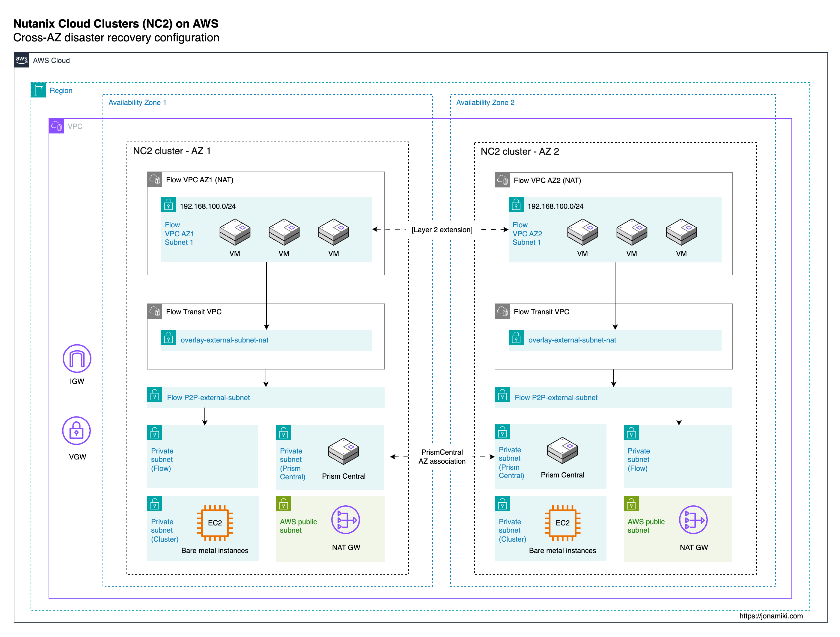Click the lock icon of AZ1 Private subnet (Flow)
Image resolution: width=840 pixels, height=637 pixels.
(155, 433)
